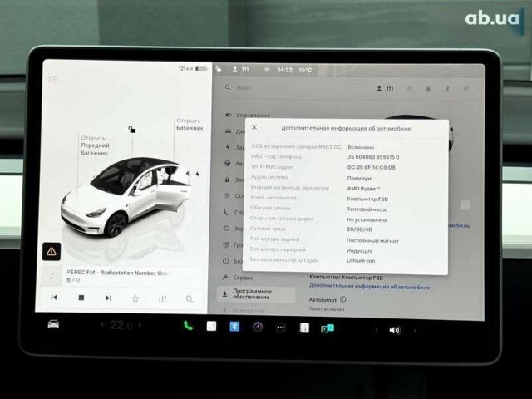The width and height of the screenshot is (532, 399).
Task: Open the 111 driver profile in settings header
Action: (385, 89)
